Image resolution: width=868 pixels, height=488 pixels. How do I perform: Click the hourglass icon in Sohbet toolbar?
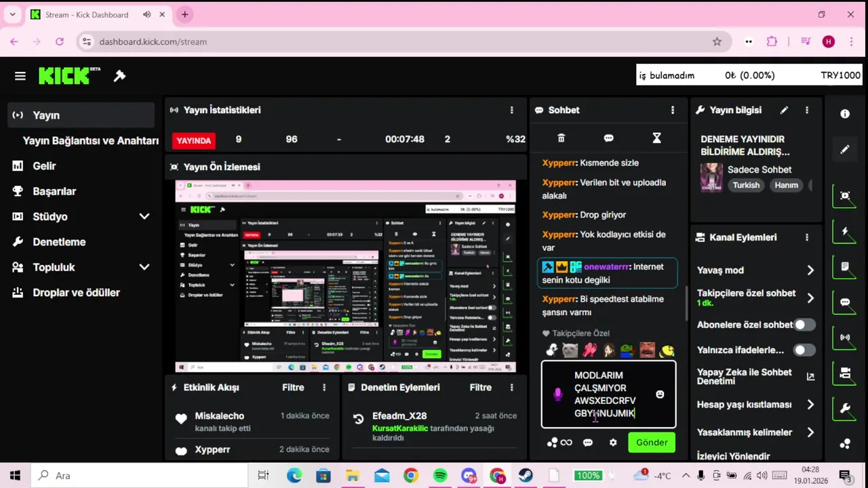coord(656,138)
